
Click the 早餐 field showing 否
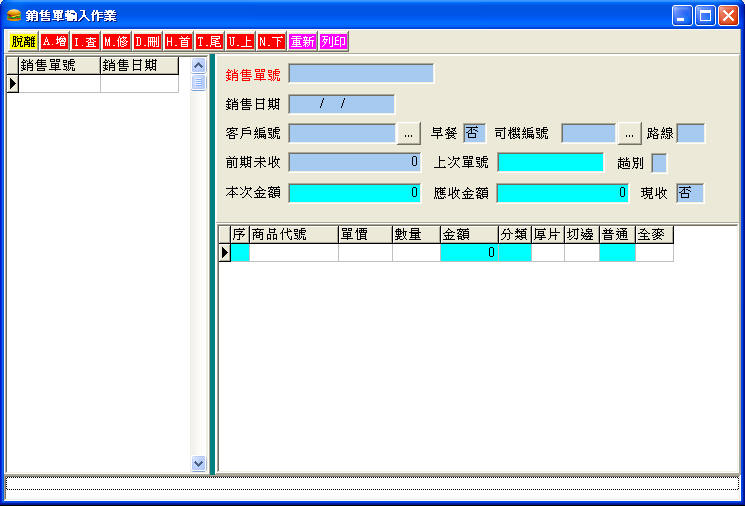click(x=474, y=134)
